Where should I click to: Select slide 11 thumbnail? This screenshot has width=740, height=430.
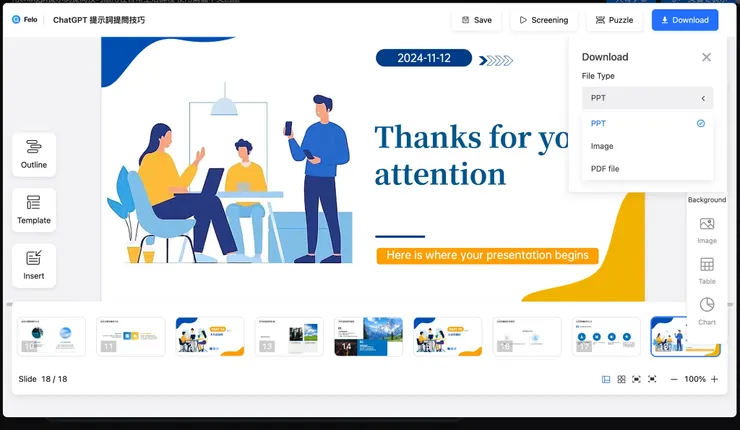click(131, 337)
